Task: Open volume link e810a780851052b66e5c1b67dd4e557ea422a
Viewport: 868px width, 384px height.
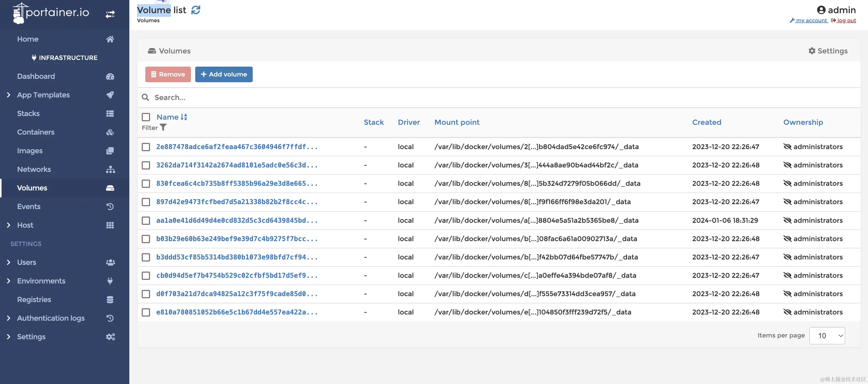Action: pos(237,312)
